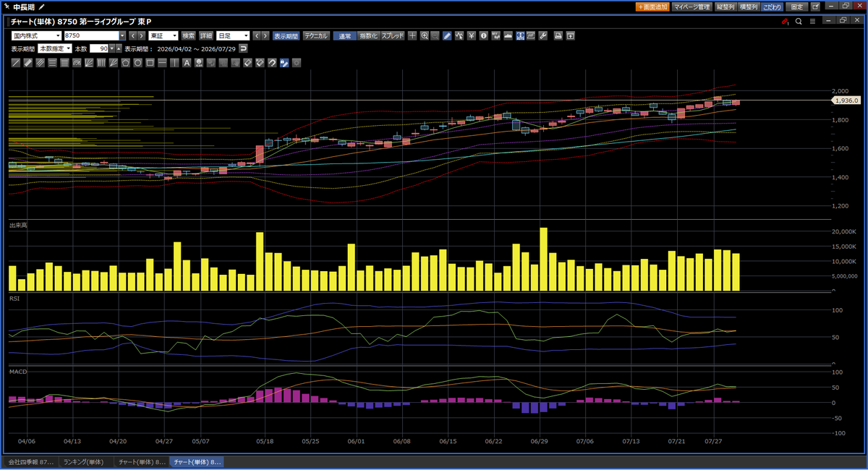
Task: Click the zoom in magnifier icon
Action: [x=425, y=35]
